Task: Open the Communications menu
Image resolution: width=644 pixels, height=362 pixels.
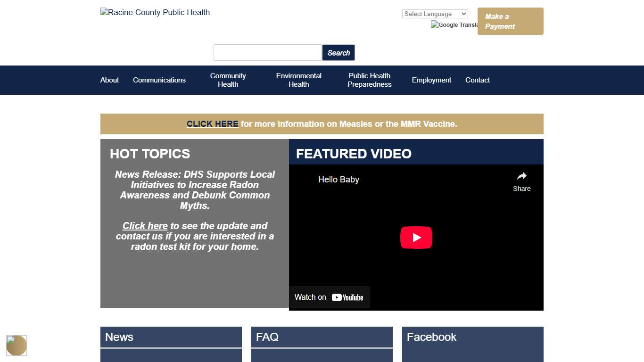Action: 159,80
